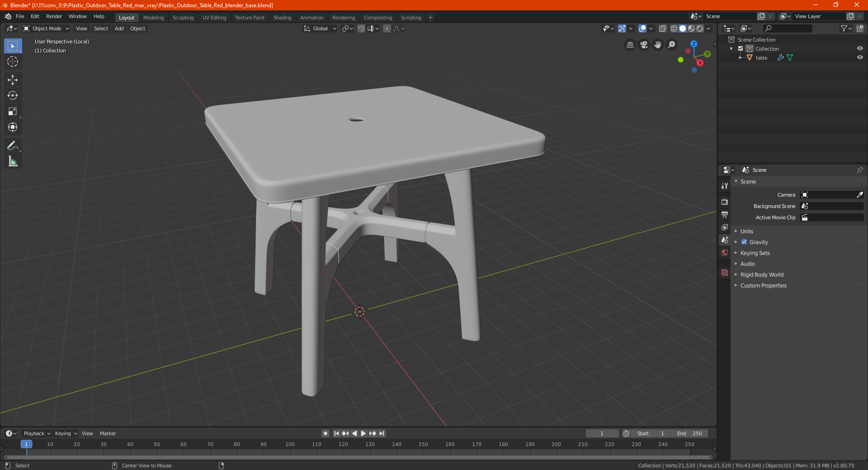Screen dimensions: 868x470
Task: Click the camera eyedropper icon
Action: click(859, 195)
